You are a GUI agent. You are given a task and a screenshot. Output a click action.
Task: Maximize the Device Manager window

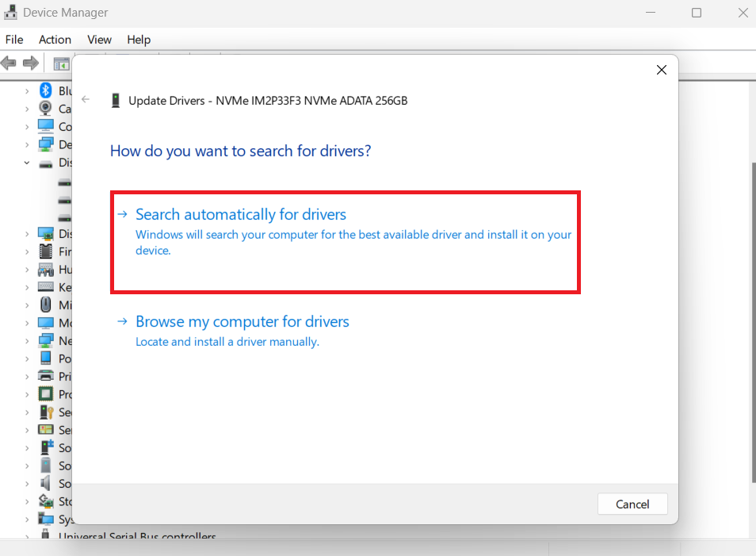point(697,13)
